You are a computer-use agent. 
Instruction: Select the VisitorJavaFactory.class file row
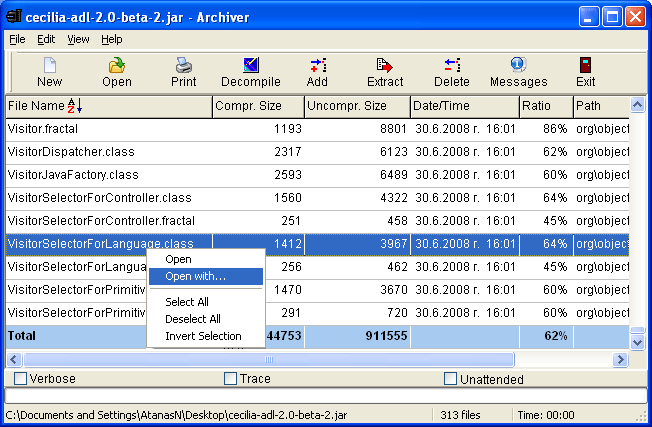point(317,175)
